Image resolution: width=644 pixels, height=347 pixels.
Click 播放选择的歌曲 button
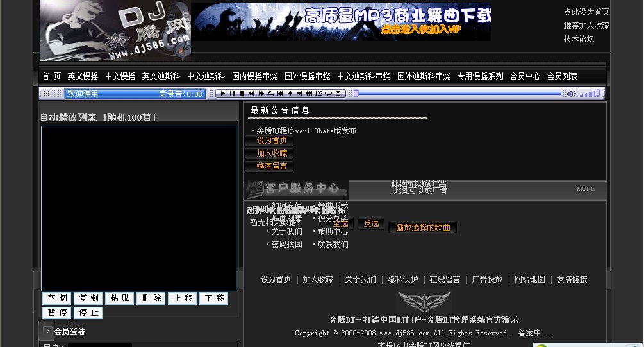pyautogui.click(x=423, y=227)
